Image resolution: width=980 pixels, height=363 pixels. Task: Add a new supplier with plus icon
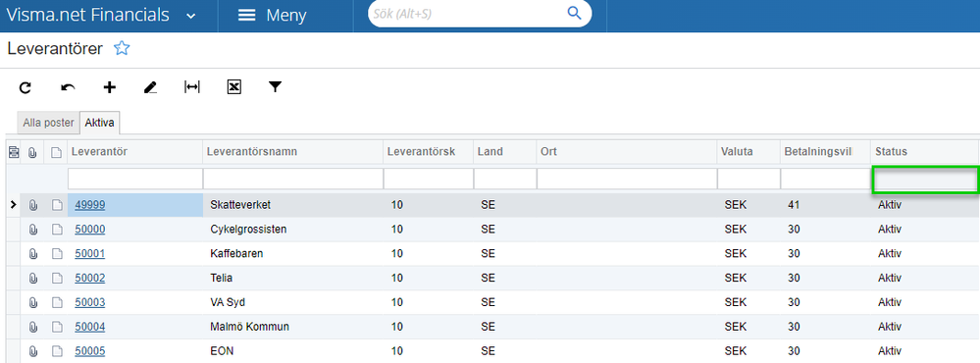[109, 87]
